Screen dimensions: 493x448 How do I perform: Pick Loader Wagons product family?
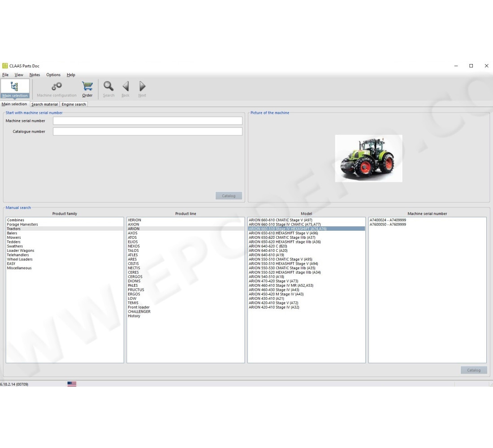(x=65, y=250)
